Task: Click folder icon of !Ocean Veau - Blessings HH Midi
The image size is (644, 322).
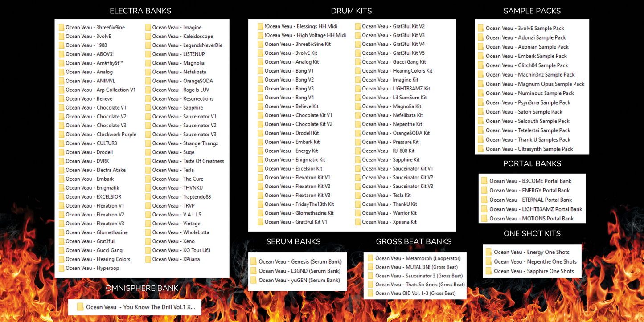Action: pos(260,26)
